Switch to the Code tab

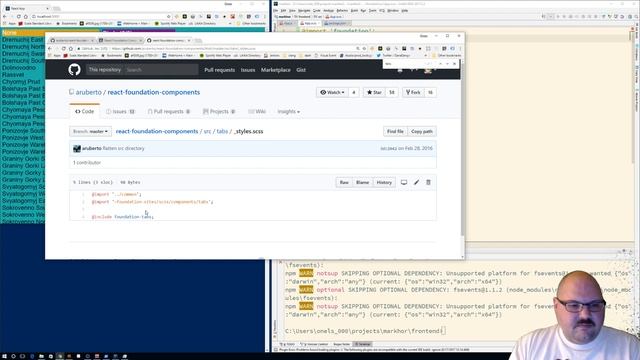(x=84, y=111)
